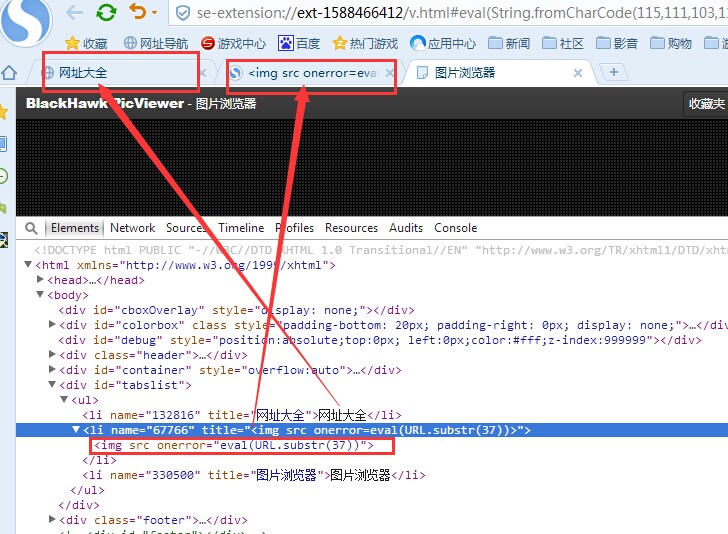Collapse the body node

coord(40,294)
